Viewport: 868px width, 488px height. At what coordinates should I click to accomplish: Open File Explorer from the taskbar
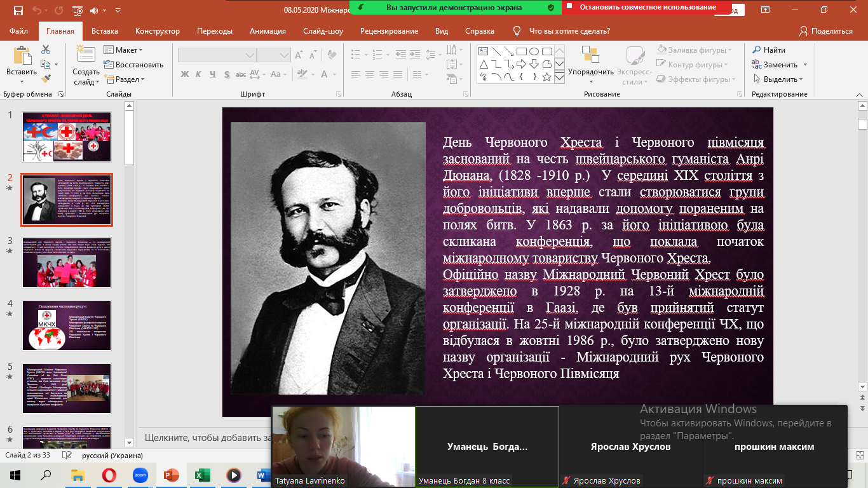pyautogui.click(x=78, y=475)
